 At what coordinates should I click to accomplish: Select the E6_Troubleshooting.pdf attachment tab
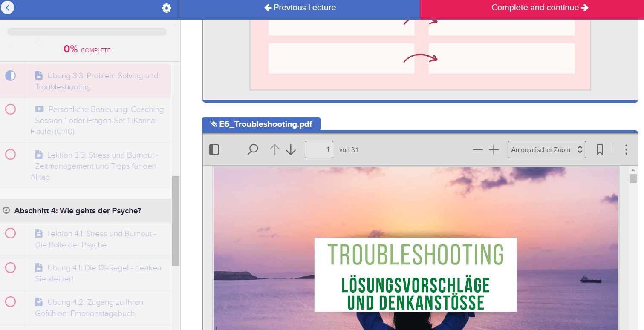tap(261, 124)
